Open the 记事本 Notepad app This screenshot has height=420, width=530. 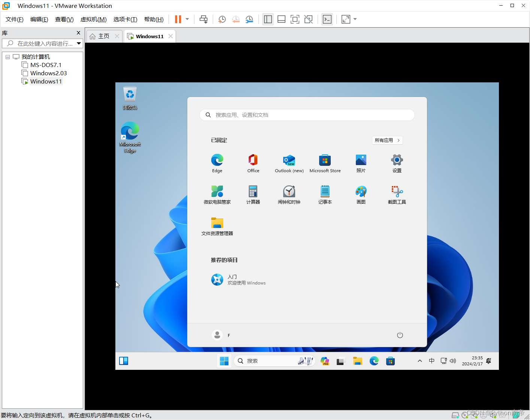pyautogui.click(x=325, y=195)
